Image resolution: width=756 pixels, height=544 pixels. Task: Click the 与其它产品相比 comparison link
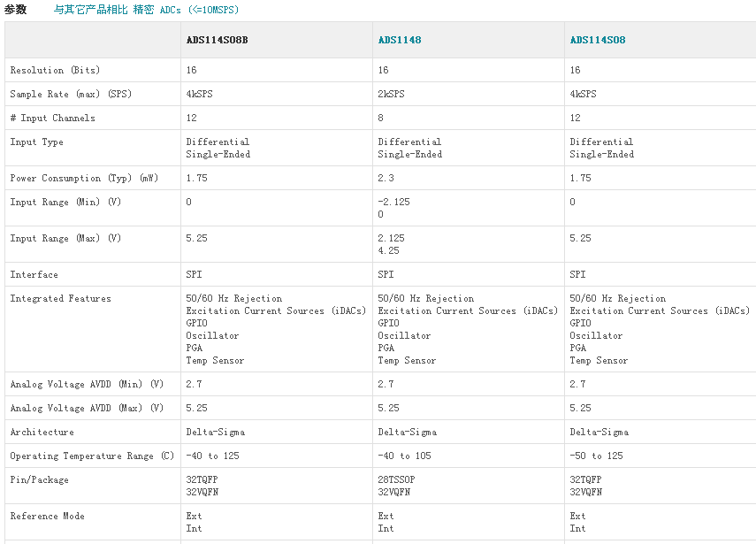(x=89, y=10)
